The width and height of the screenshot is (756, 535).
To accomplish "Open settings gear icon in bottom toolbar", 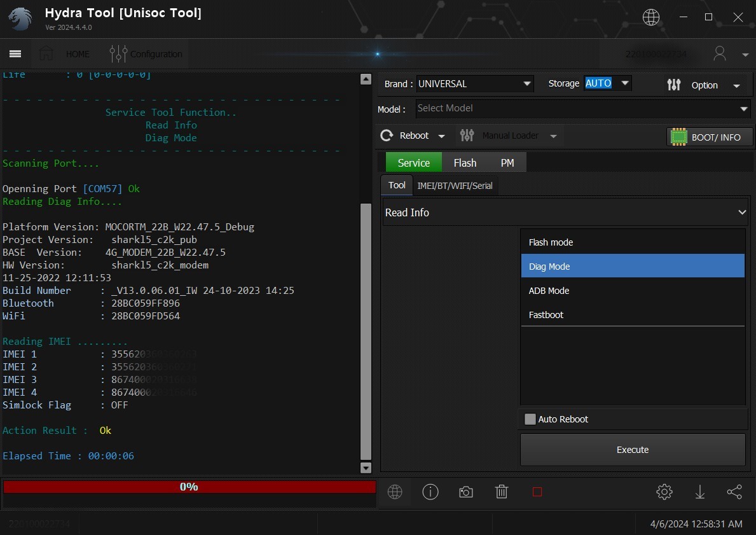I will pos(664,492).
